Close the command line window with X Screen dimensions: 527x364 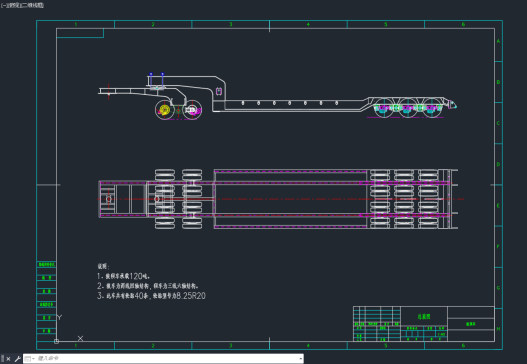point(8,359)
